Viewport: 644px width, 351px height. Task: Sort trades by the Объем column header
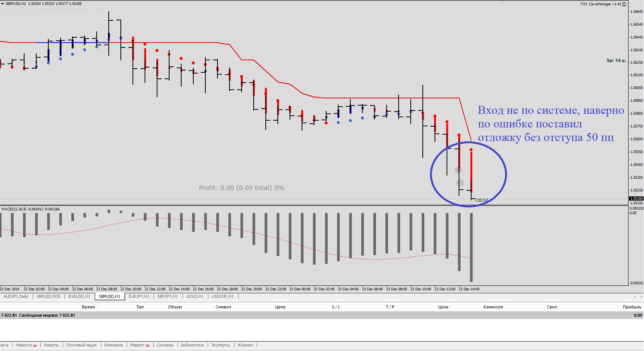point(175,307)
